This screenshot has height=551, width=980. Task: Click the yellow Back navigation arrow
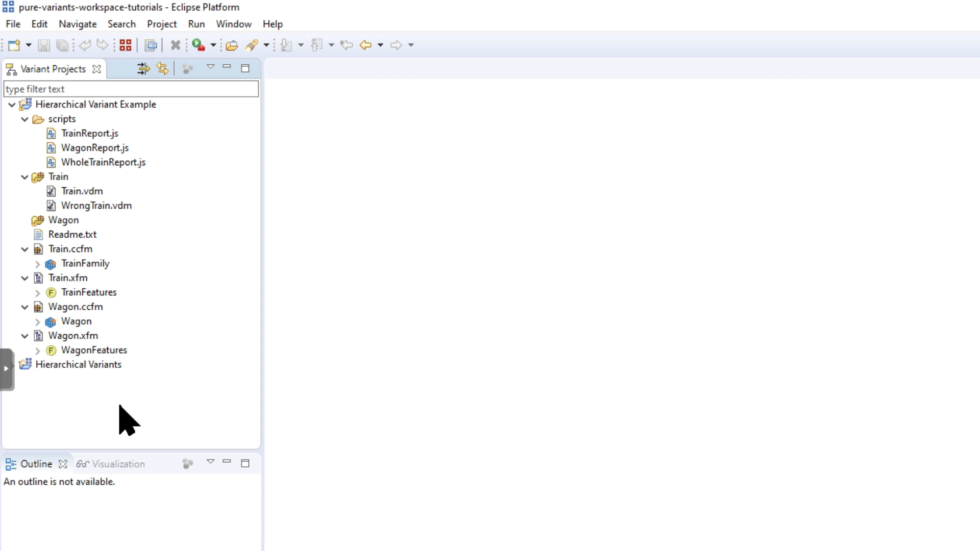click(365, 45)
